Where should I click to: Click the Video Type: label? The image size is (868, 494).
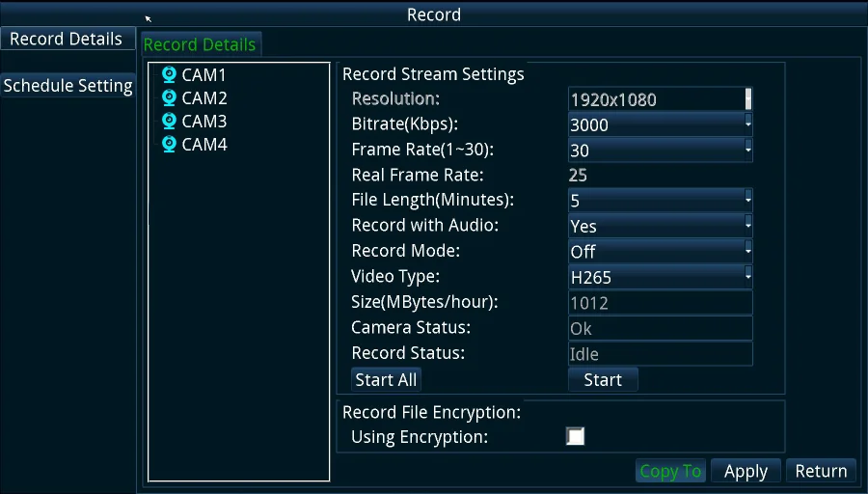(x=395, y=276)
